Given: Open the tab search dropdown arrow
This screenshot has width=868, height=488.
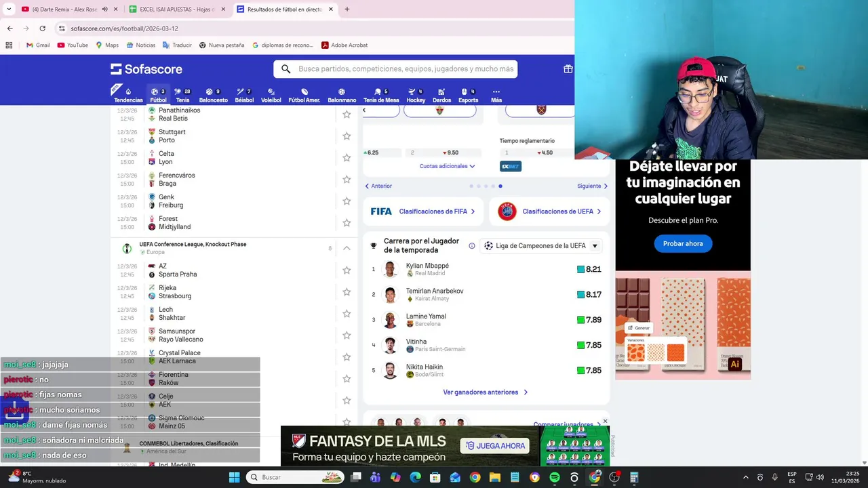Looking at the screenshot, I should pos(9,9).
